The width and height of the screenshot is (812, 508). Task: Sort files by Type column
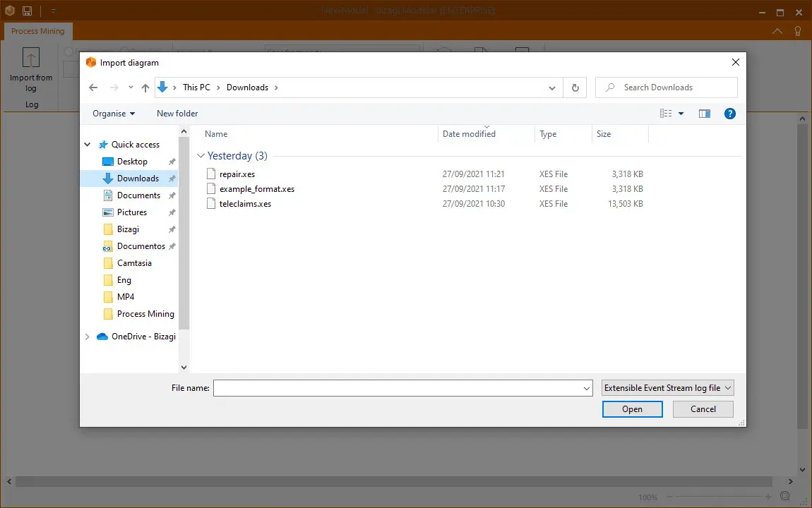[x=548, y=134]
